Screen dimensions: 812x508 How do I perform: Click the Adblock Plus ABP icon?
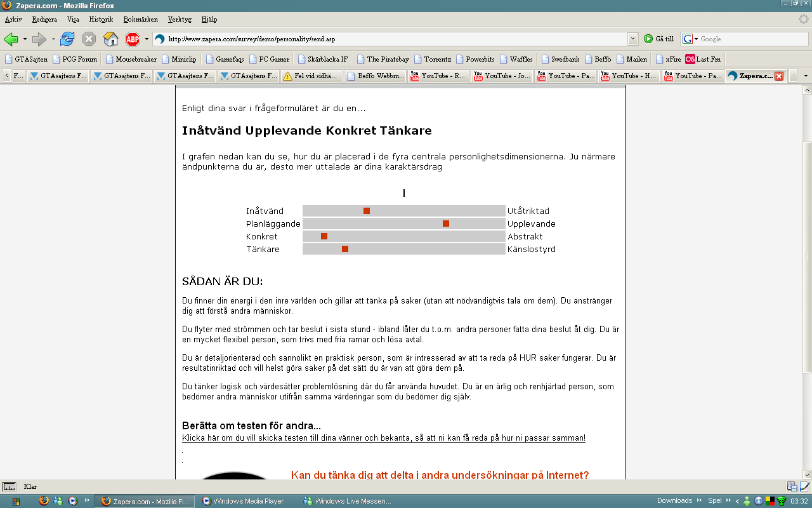(132, 39)
